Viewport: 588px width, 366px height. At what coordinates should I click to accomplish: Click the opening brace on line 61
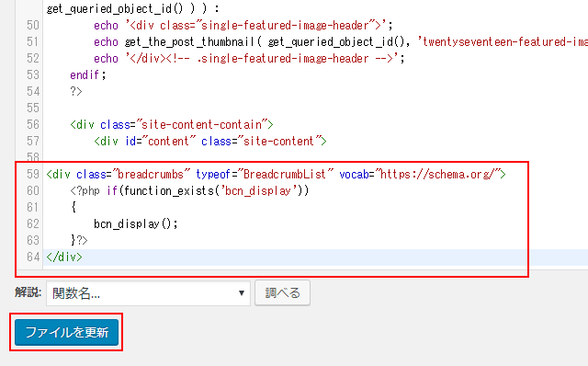73,207
